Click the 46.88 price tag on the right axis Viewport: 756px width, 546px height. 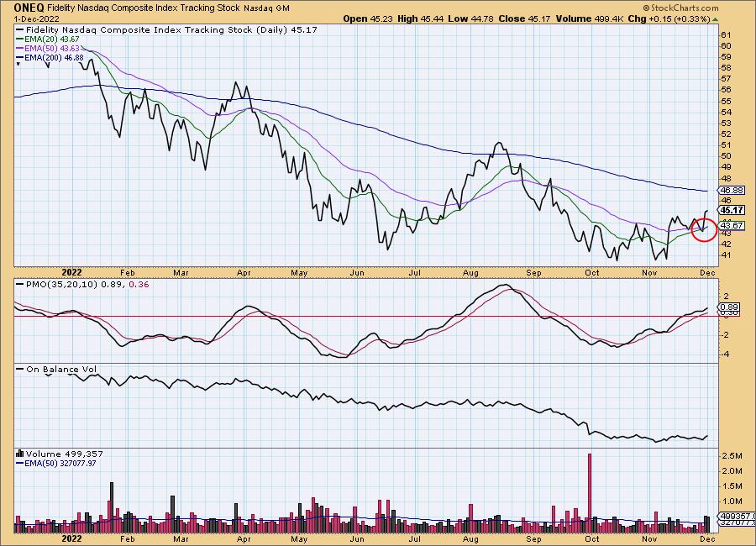pyautogui.click(x=732, y=191)
